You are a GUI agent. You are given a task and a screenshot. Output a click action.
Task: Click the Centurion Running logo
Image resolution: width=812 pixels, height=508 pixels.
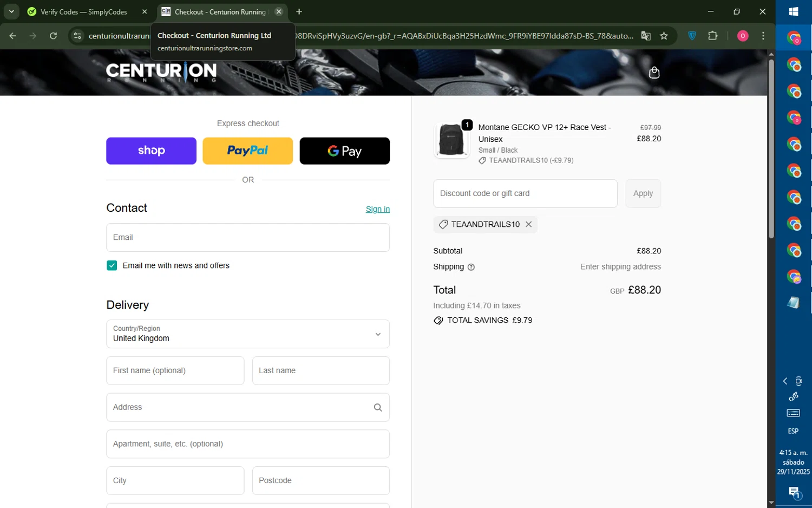161,72
